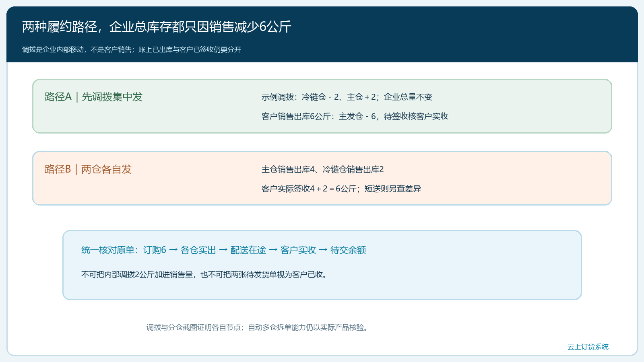
Task: Click the heading 路径A｜先调拨集中发
Action: coord(93,97)
